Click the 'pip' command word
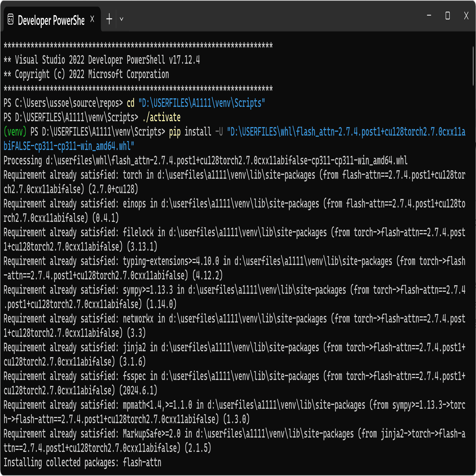The width and height of the screenshot is (476, 476). [175, 132]
